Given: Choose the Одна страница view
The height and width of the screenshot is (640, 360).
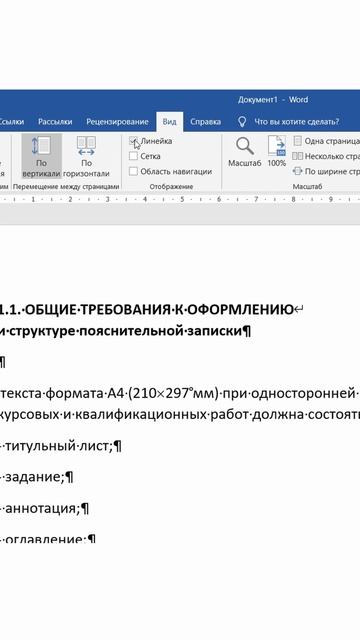Looking at the screenshot, I should 327,141.
